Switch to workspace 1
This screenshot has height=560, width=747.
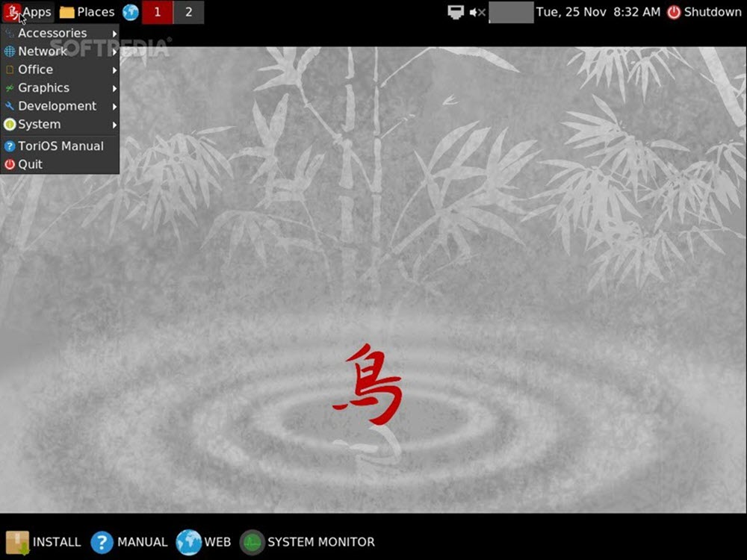click(x=157, y=12)
